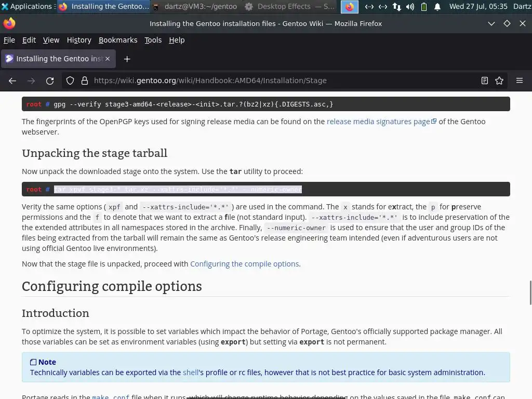This screenshot has height=399, width=532.
Task: Click the tracking protection shield icon
Action: point(70,81)
